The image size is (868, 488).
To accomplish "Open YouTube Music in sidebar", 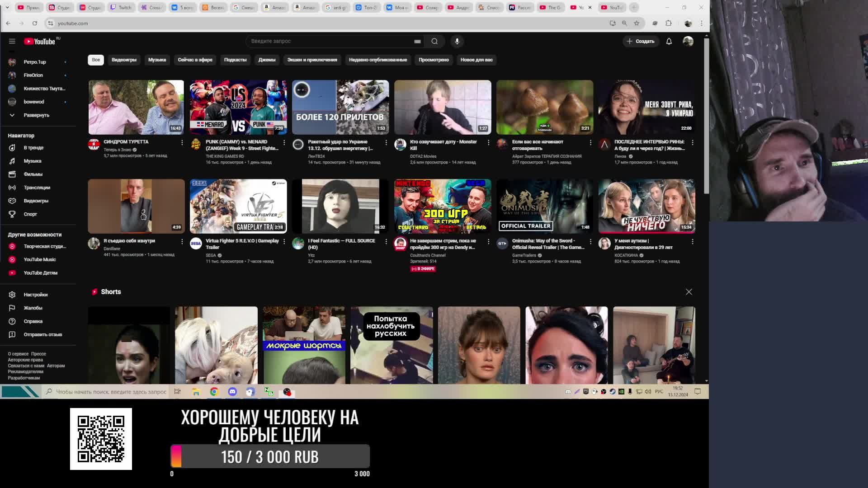I will coord(39,259).
